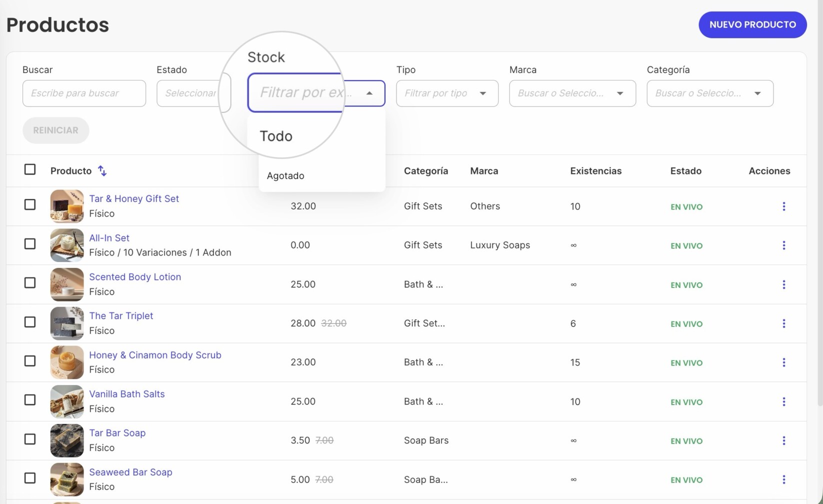The height and width of the screenshot is (504, 823).
Task: Click the Acciones column header
Action: [x=769, y=171]
